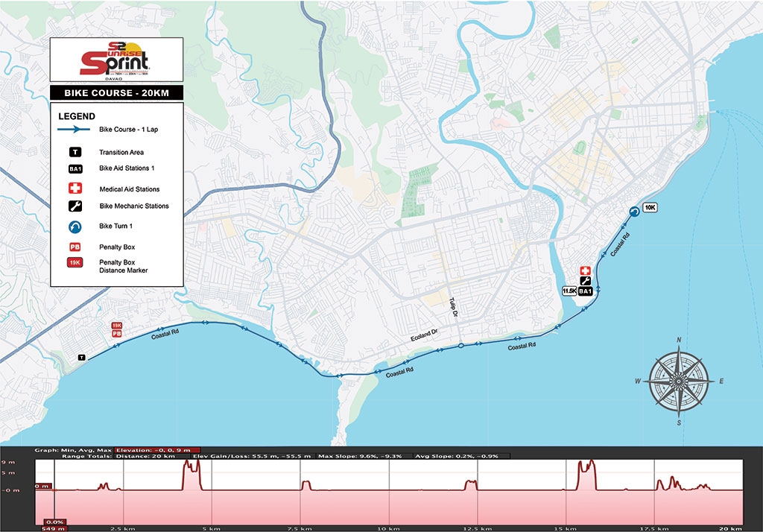Screen dimensions: 763x532
Task: Click the medical cross marker on the map
Action: point(585,270)
